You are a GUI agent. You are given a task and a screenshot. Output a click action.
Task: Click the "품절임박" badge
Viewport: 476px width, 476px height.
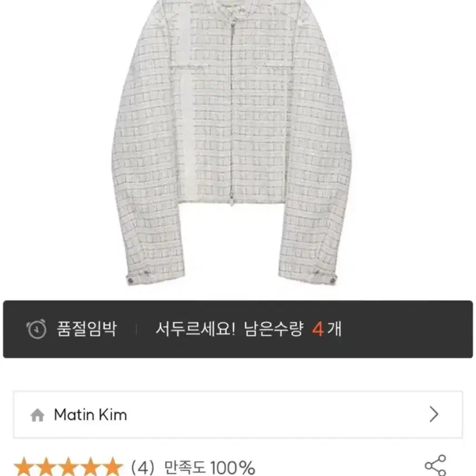81,328
